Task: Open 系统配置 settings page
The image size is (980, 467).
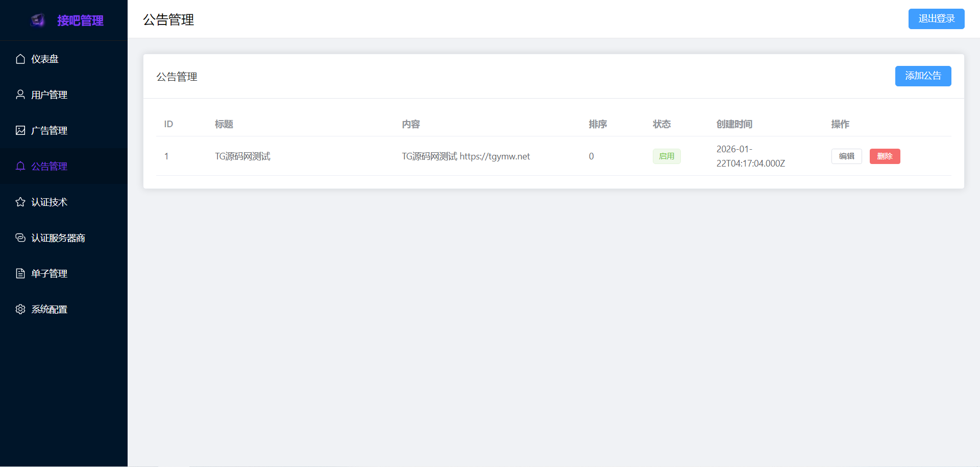Action: click(x=49, y=310)
